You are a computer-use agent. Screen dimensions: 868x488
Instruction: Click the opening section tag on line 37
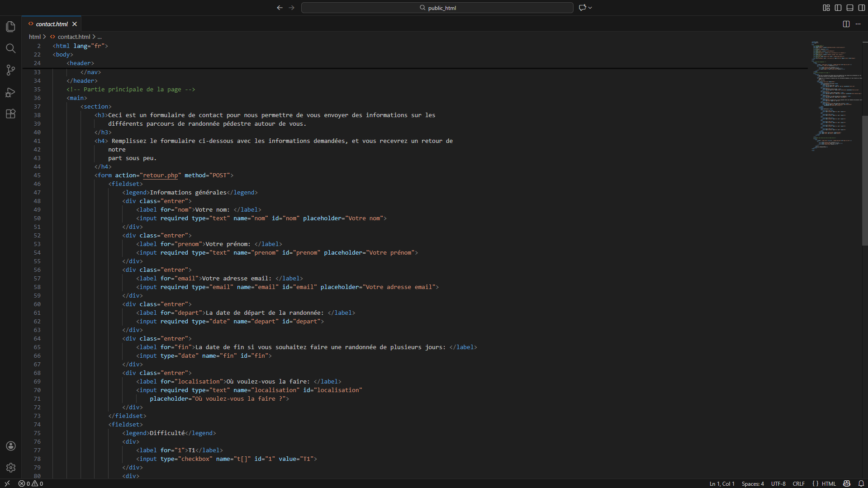tap(96, 106)
